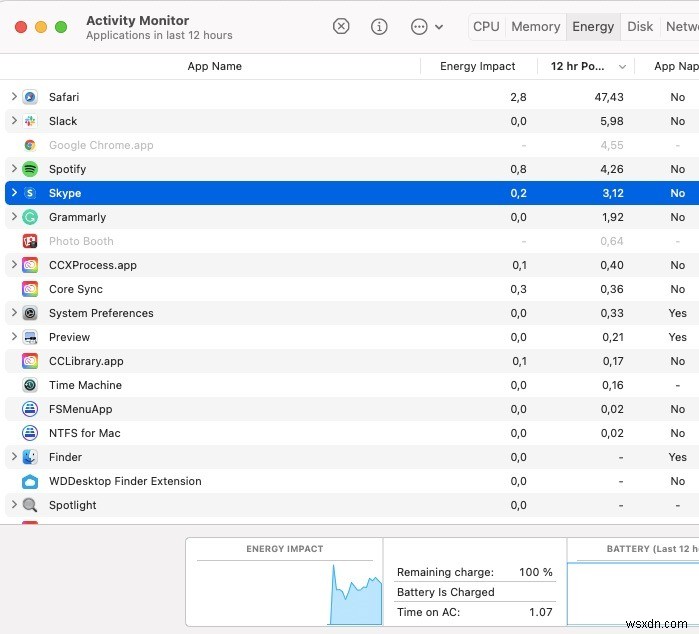Click the Battery Is Charged status

pos(446,592)
